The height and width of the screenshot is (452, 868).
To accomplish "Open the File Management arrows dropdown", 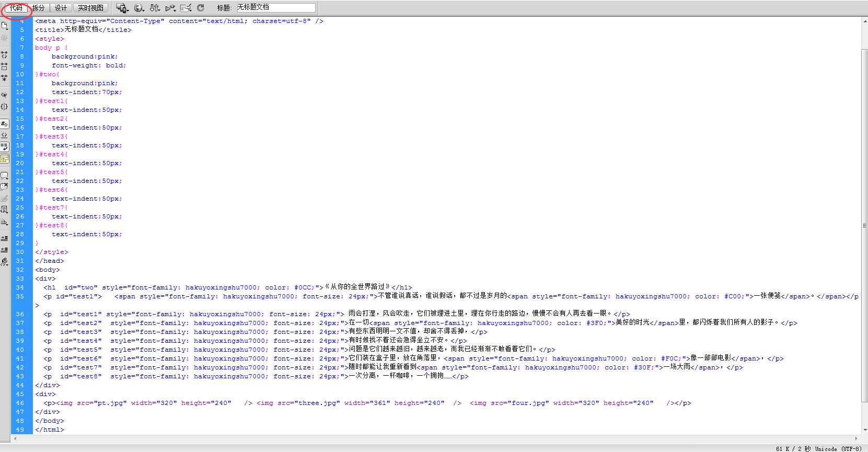I will tap(155, 8).
